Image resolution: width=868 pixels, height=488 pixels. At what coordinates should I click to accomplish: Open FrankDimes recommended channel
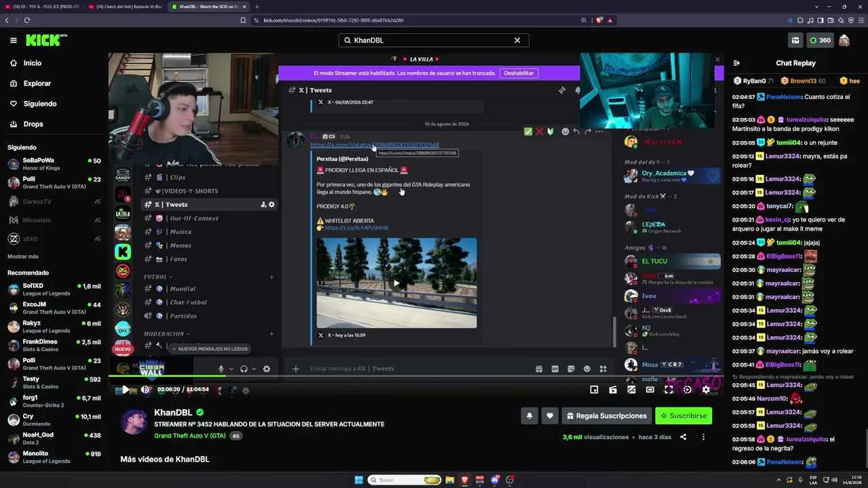point(54,346)
